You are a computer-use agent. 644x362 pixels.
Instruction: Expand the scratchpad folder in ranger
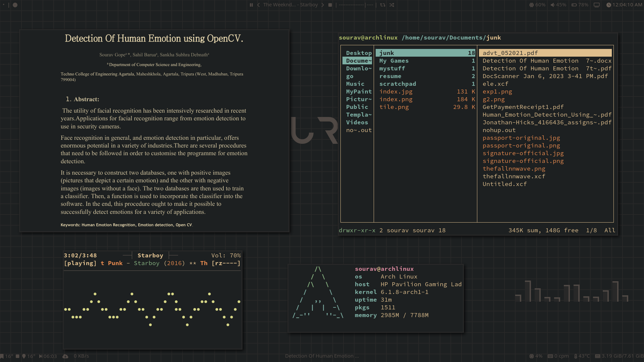click(x=397, y=84)
